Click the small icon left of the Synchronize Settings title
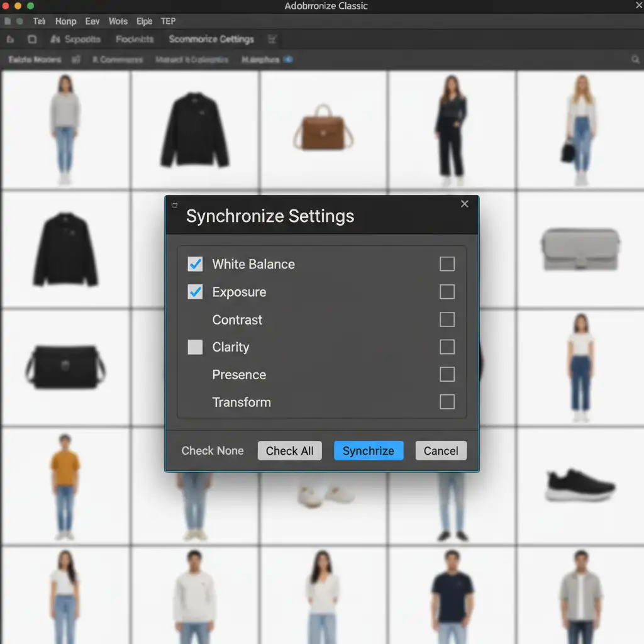Image resolution: width=644 pixels, height=644 pixels. [174, 205]
